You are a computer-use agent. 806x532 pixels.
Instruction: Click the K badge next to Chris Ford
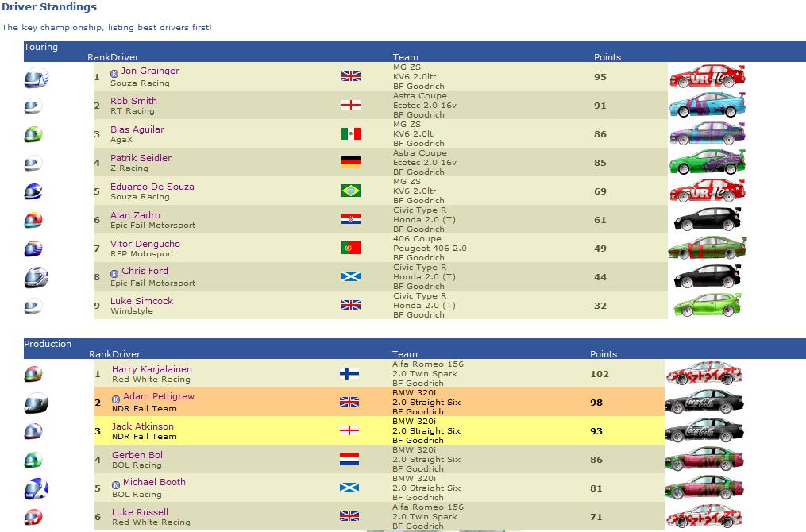114,273
